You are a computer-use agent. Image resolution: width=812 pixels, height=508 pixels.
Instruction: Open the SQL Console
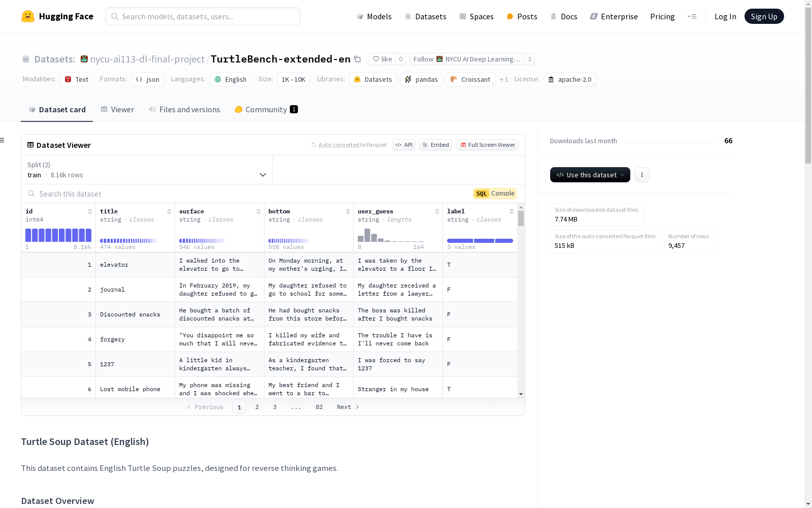coord(495,194)
